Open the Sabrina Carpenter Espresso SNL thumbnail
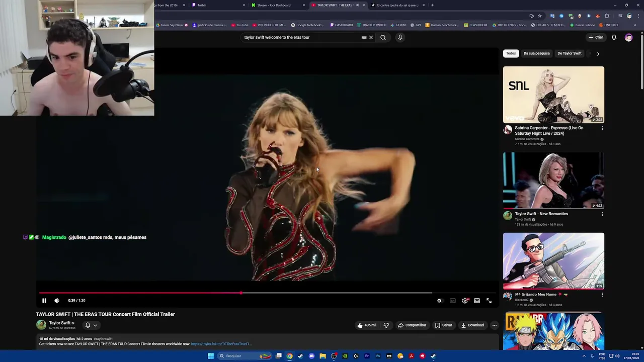This screenshot has height=362, width=644. 553,95
